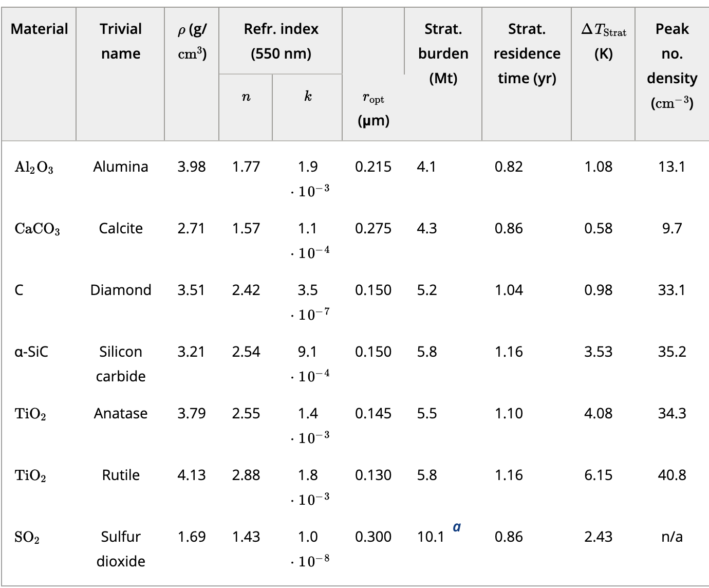Select the Diamond row name

coord(121,290)
